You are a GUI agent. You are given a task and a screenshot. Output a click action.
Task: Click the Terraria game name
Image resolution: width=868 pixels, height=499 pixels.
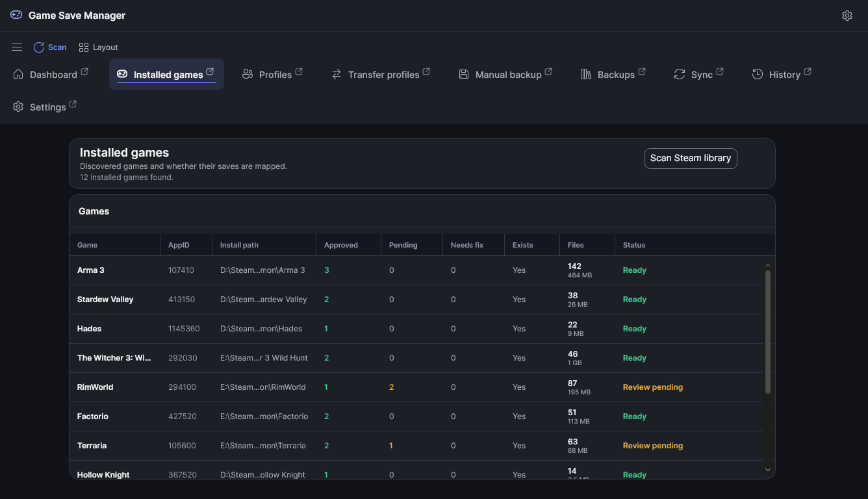tap(92, 446)
